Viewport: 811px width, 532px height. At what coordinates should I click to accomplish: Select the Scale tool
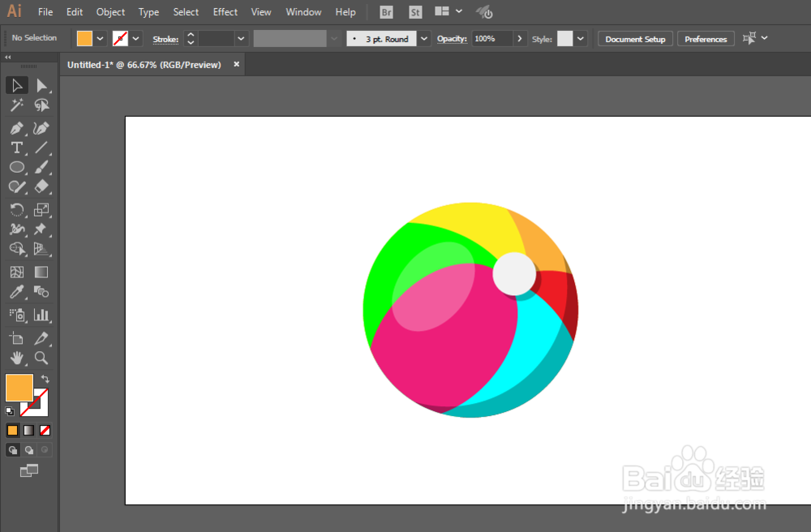(x=41, y=209)
